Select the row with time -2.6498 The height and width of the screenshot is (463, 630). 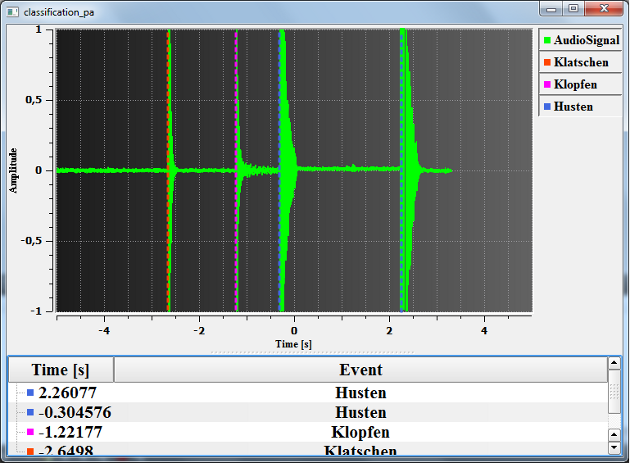308,449
